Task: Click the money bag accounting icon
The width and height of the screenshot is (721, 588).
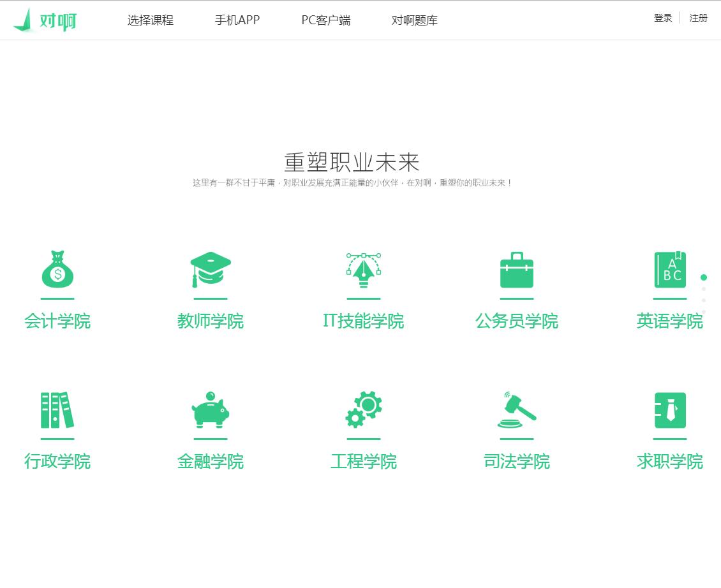Action: pos(57,269)
